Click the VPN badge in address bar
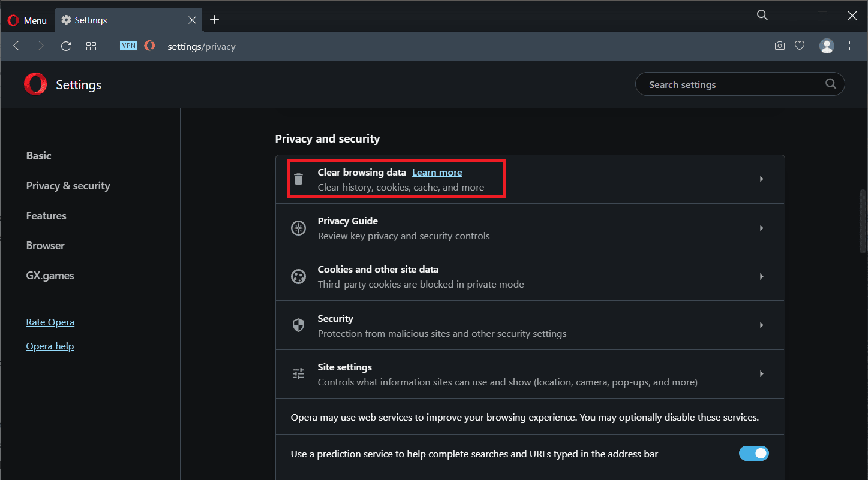 pos(128,46)
